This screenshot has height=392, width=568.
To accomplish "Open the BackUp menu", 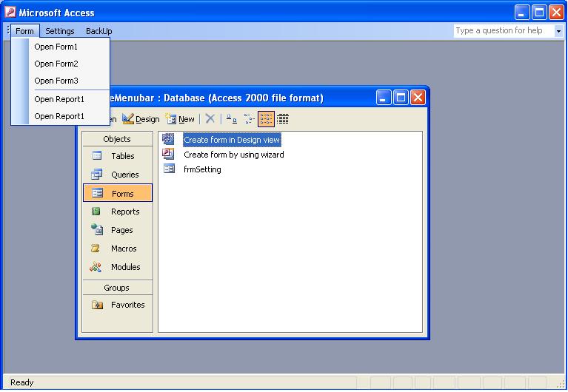I will 99,31.
